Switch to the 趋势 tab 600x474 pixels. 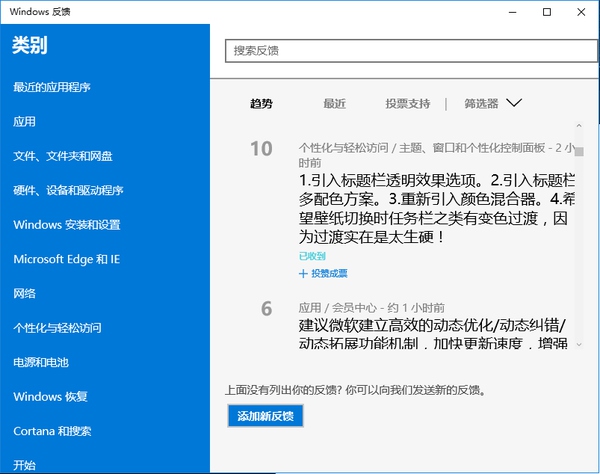tap(261, 103)
